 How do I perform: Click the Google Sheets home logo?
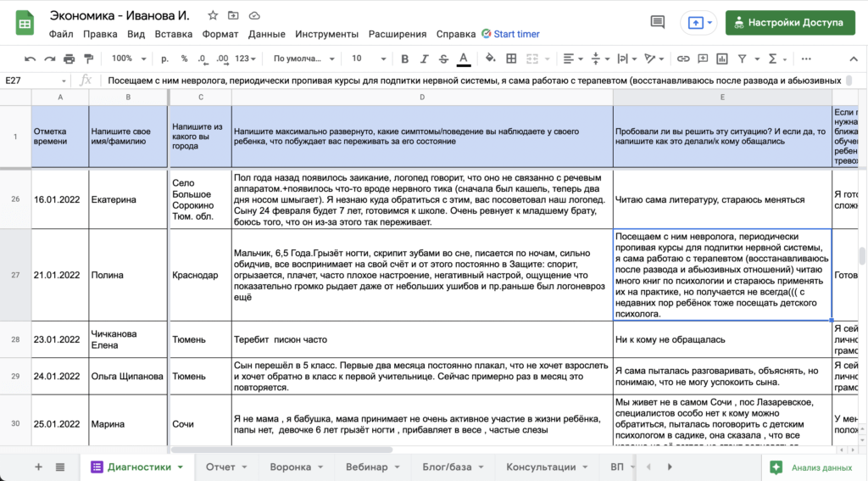[x=25, y=23]
